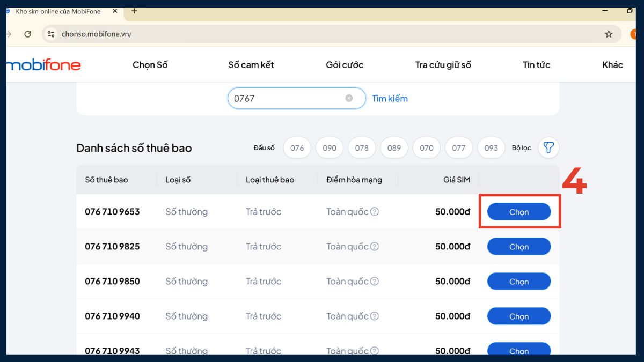Screen dimensions: 644x362
Task: Click Toàn quốc text in row 076 710 9940
Action: (347, 316)
